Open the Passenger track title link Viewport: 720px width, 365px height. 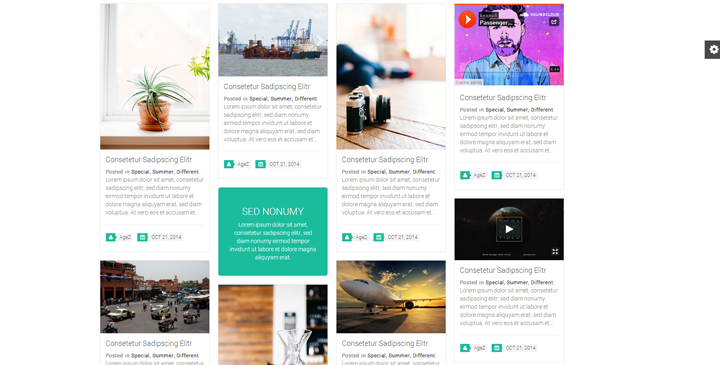coord(495,22)
